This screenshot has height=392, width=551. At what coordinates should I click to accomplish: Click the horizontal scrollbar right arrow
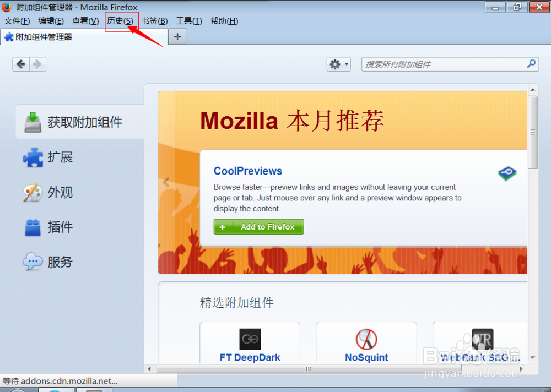521,369
